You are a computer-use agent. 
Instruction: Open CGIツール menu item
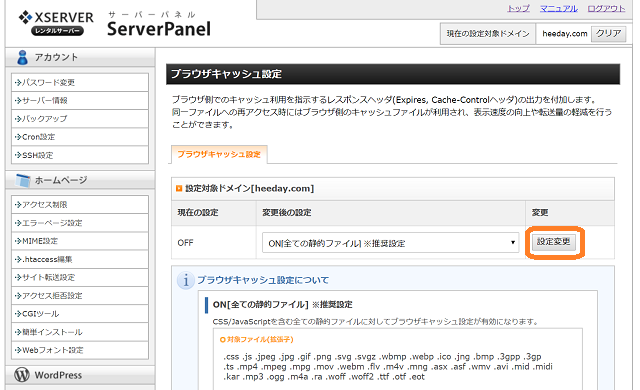[80, 314]
